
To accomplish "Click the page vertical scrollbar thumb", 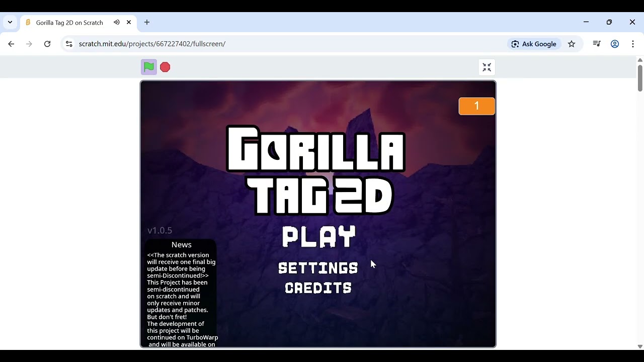I will pyautogui.click(x=640, y=78).
